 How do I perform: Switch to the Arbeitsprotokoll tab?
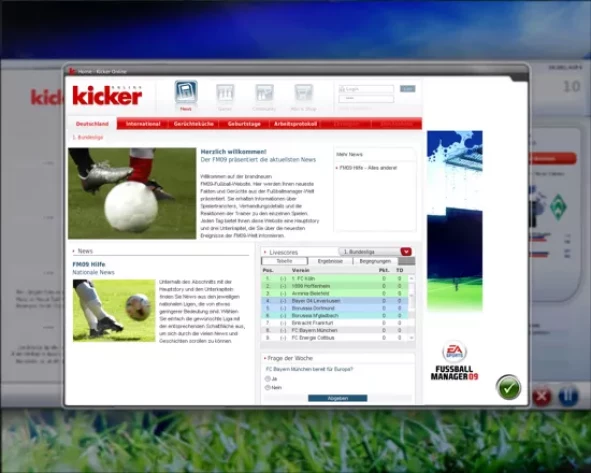click(x=295, y=124)
